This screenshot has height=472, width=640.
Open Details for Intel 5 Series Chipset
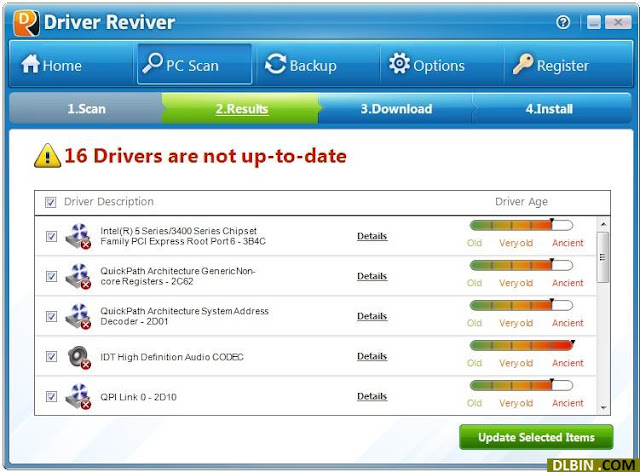point(372,236)
